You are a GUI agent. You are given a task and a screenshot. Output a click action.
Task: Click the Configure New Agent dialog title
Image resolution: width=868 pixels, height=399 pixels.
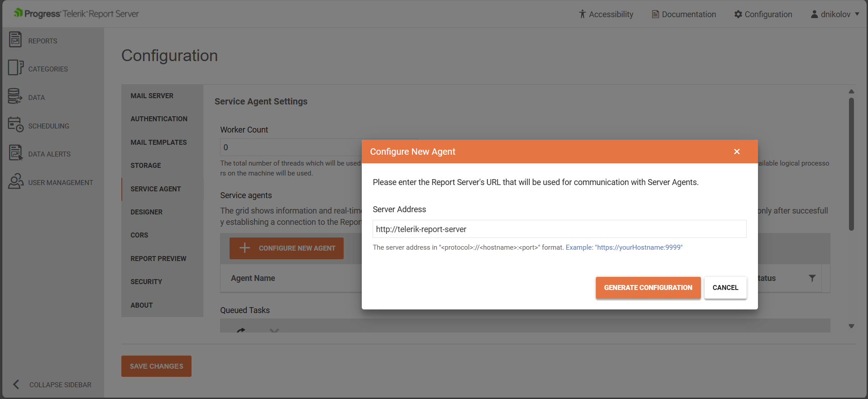[x=412, y=152]
